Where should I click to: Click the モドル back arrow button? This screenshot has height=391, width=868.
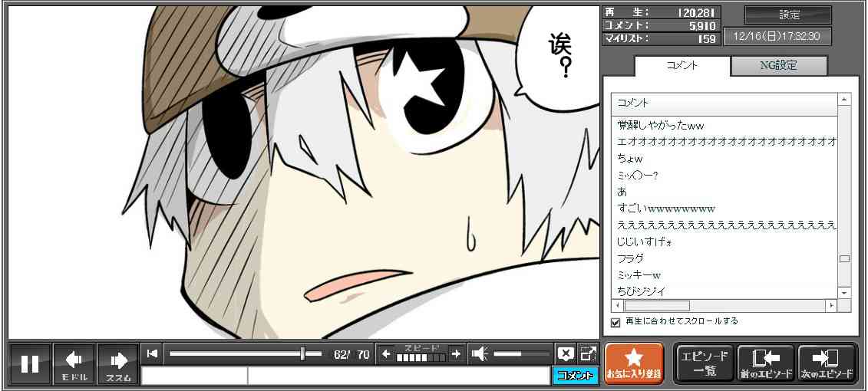74,363
